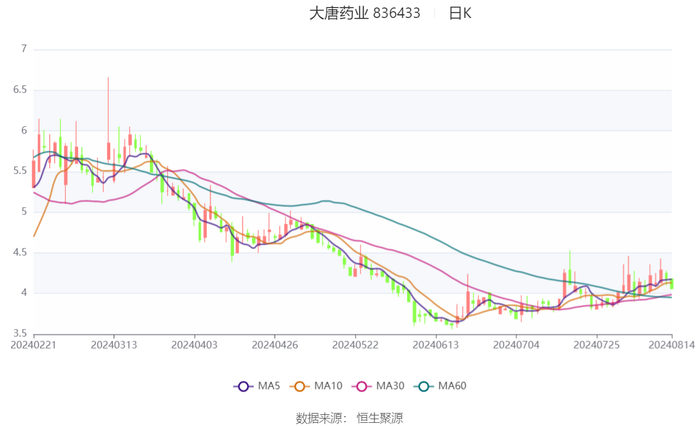Click the 20240403 date tick label
700x426 pixels.
point(193,344)
